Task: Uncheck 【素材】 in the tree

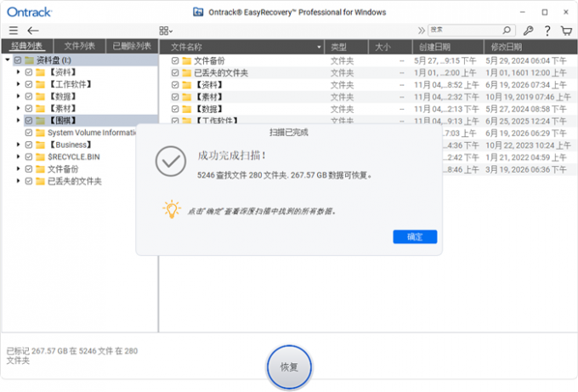Action: 29,109
